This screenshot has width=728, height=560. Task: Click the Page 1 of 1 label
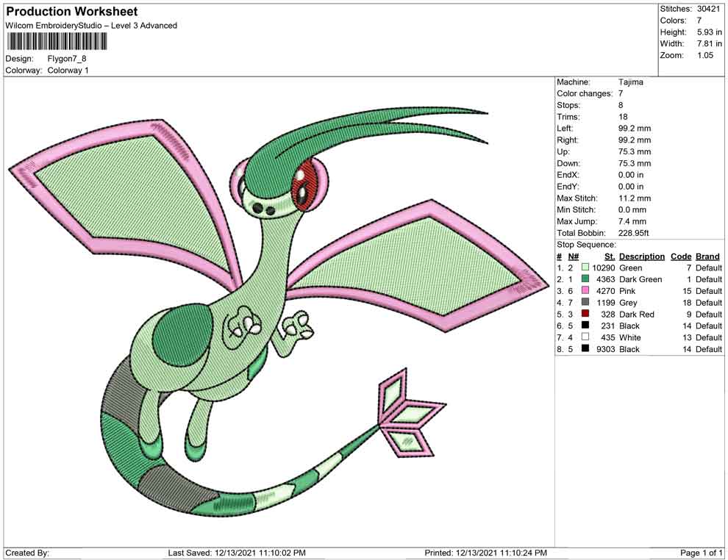coord(701,553)
